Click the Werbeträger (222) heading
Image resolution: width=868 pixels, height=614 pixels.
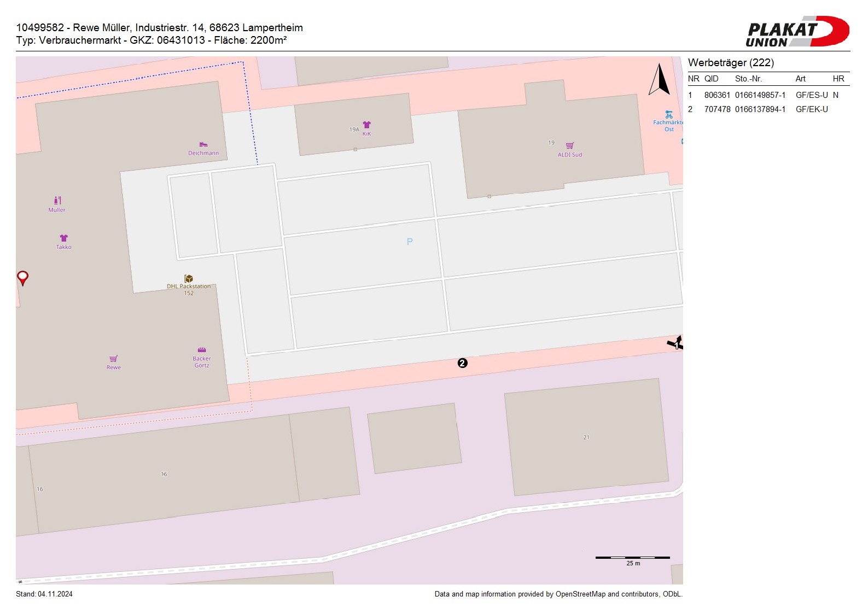tap(731, 63)
